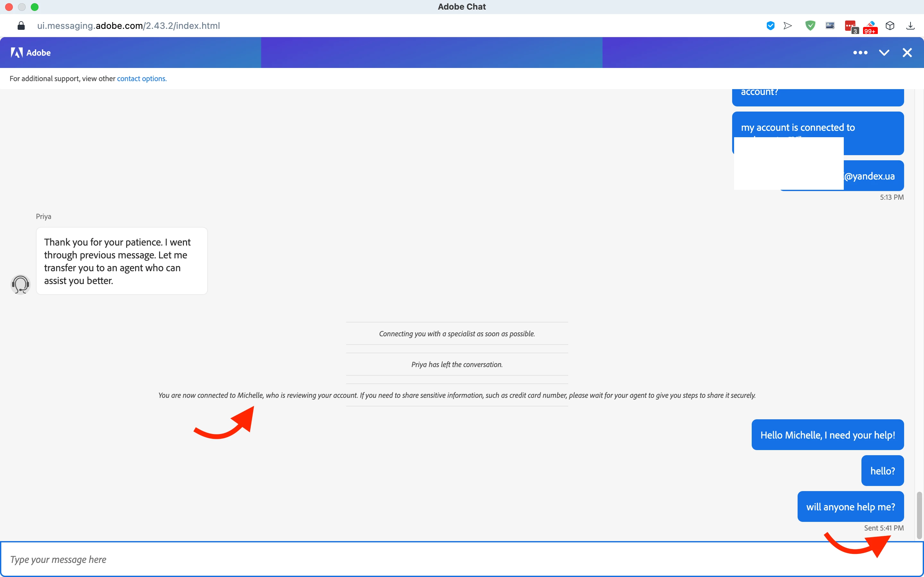
Task: Click the blue shield verification icon
Action: pyautogui.click(x=770, y=26)
